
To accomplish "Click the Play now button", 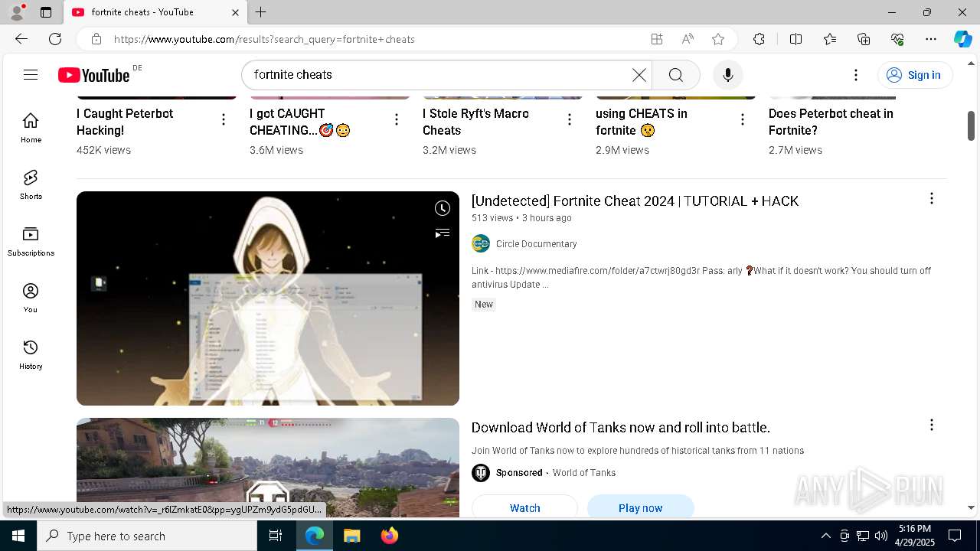I will point(640,507).
